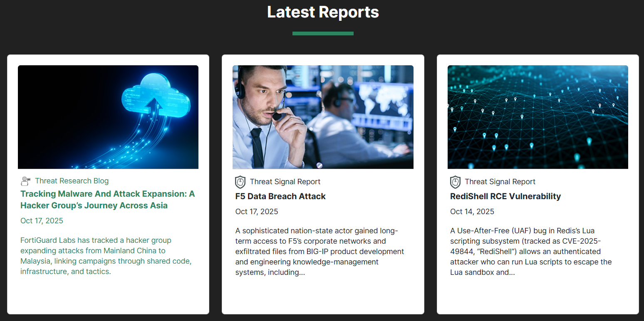
Task: Open the RediShell RCE Vulnerability report
Action: [x=505, y=196]
